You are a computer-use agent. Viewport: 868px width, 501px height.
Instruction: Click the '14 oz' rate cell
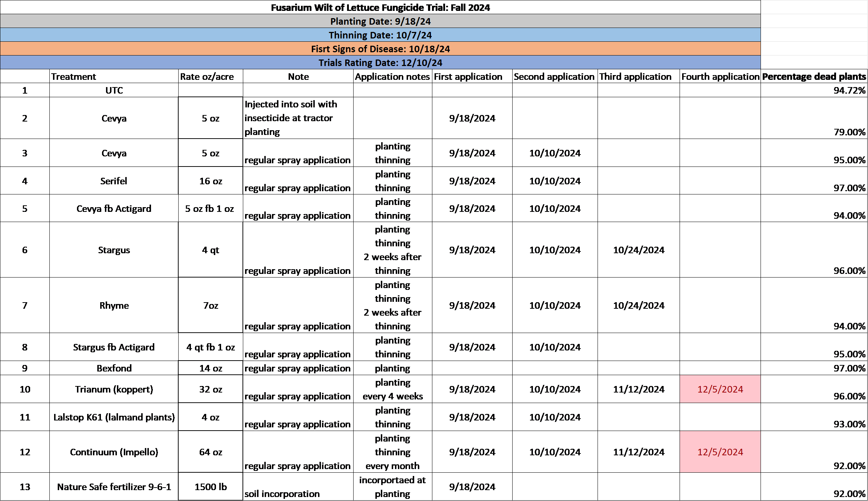tap(211, 368)
